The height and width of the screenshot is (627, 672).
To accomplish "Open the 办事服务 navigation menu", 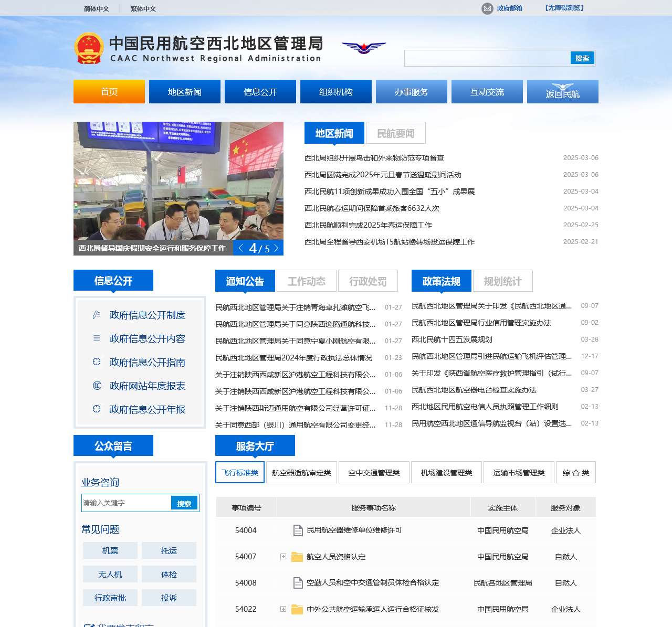I will (x=412, y=92).
